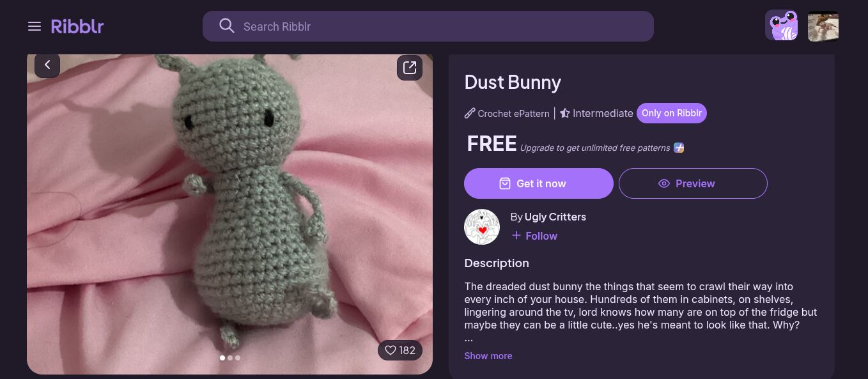Jump to the third photo carousel dot

coord(238,358)
